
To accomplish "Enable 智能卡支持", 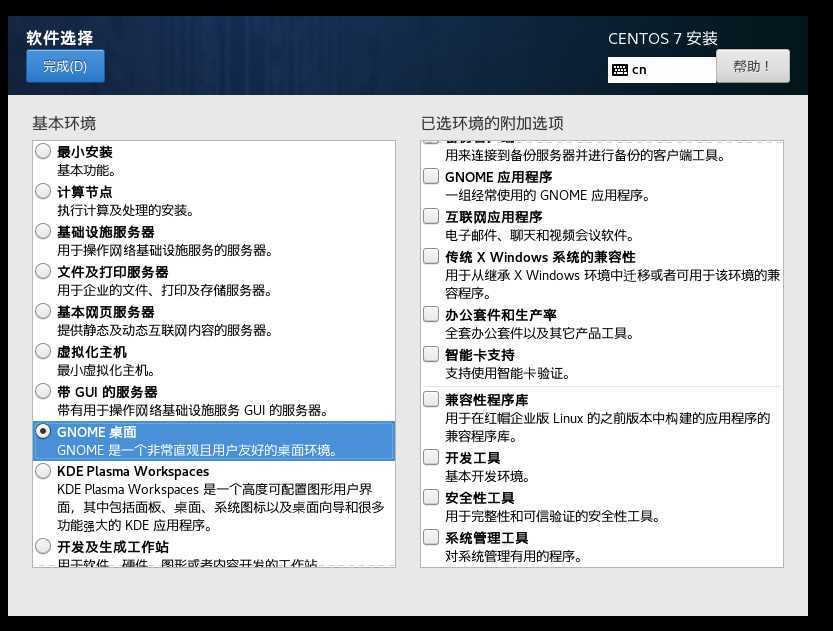I will point(431,353).
